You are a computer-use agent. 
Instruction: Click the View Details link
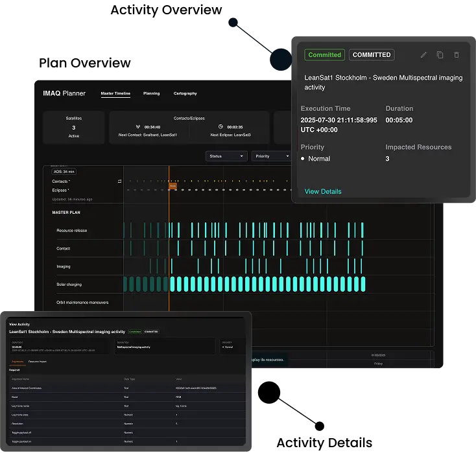tap(323, 191)
